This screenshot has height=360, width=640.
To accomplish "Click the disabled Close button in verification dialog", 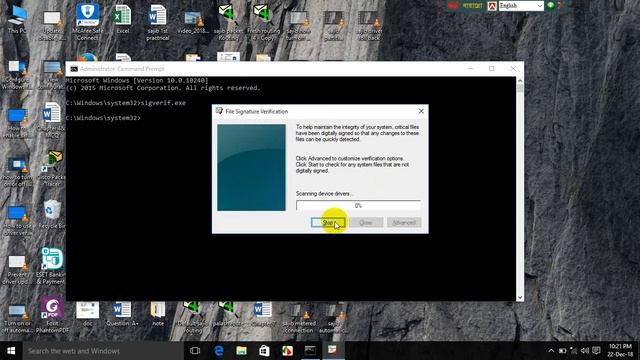I will click(366, 222).
